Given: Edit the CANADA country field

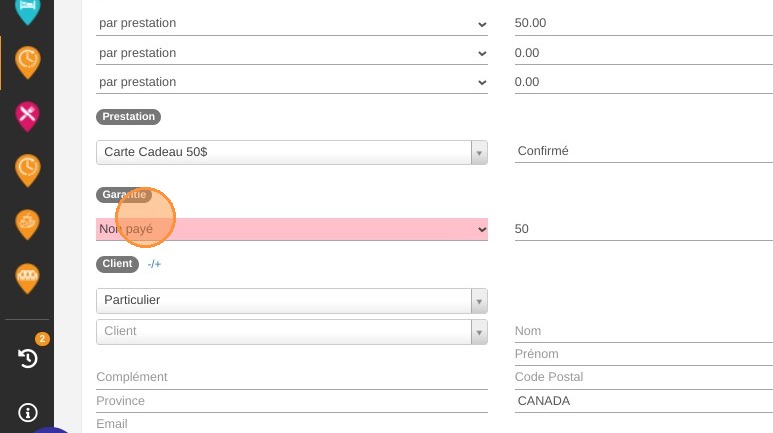Looking at the screenshot, I should [x=644, y=401].
